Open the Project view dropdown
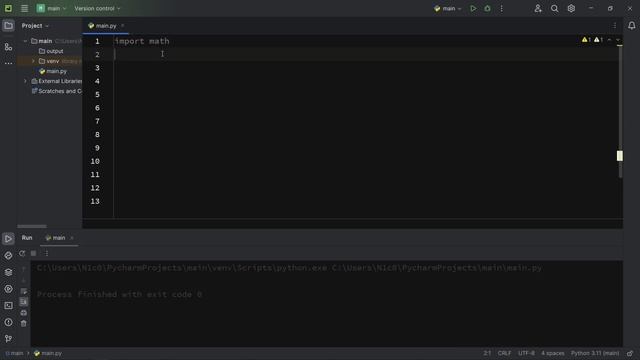The height and width of the screenshot is (360, 640). point(35,26)
